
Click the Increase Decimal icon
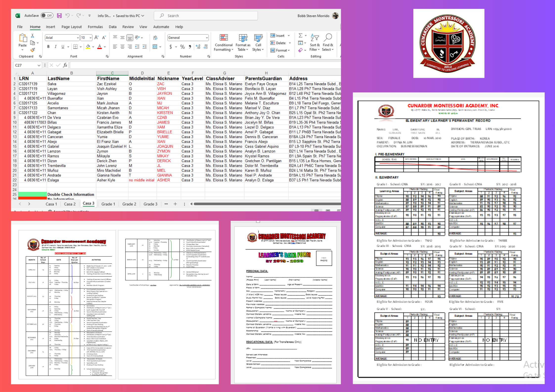point(198,47)
